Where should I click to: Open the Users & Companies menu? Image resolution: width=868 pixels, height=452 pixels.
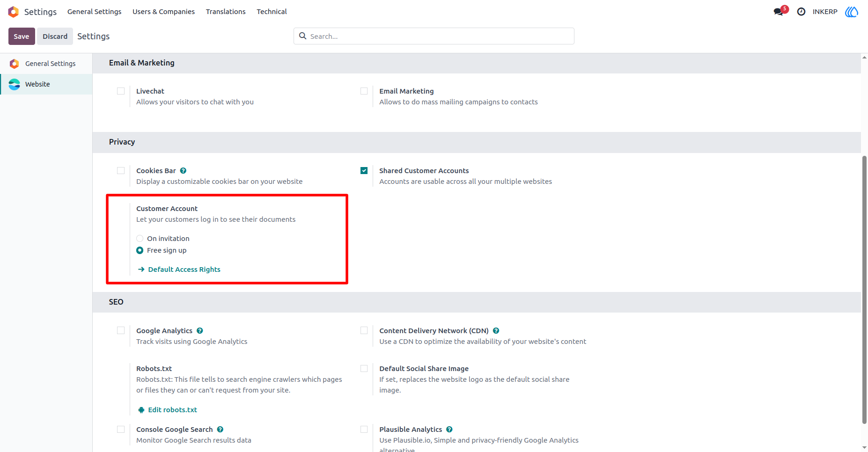click(163, 12)
